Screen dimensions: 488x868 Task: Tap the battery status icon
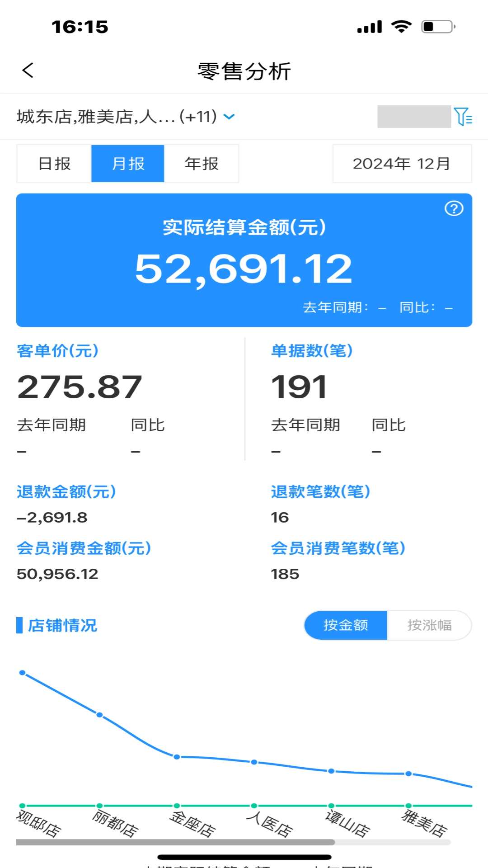coord(438,27)
